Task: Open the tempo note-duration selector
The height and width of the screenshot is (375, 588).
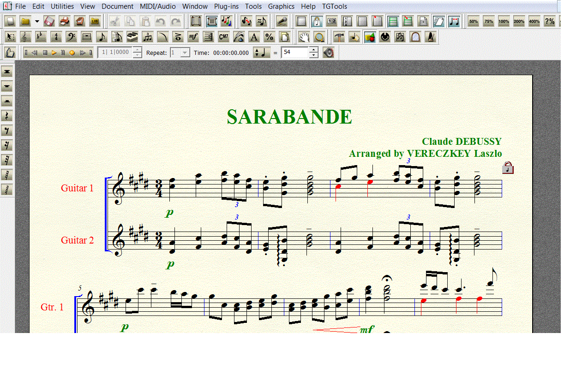Action: (261, 53)
